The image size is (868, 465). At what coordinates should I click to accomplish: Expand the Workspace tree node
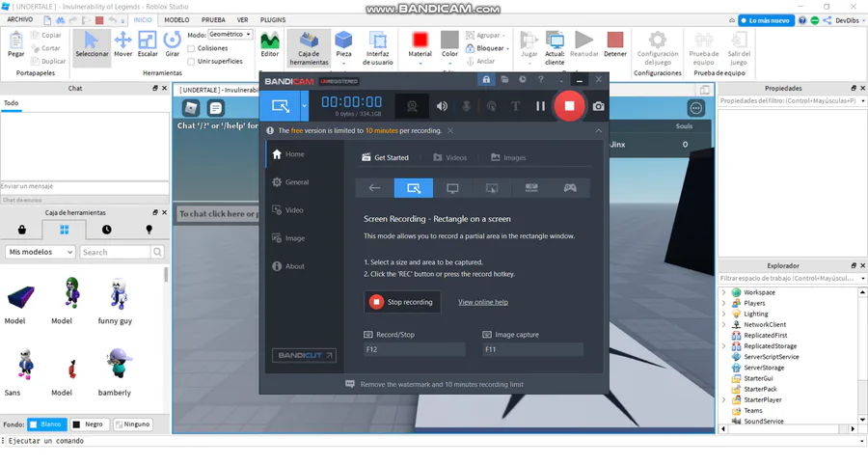click(x=723, y=292)
